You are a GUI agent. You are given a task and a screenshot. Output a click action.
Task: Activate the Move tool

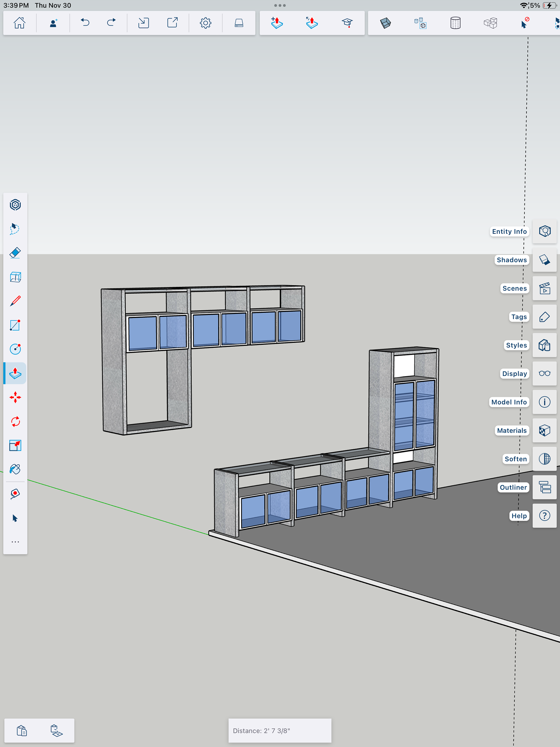point(15,398)
